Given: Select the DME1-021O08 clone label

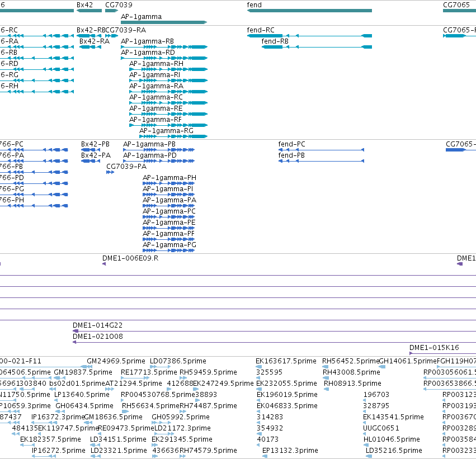Looking at the screenshot, I should (98, 337).
